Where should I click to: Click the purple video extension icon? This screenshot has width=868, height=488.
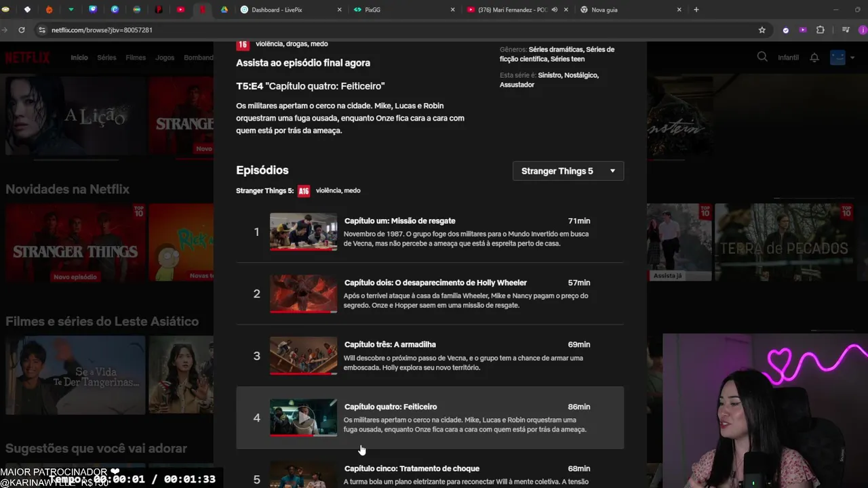803,30
